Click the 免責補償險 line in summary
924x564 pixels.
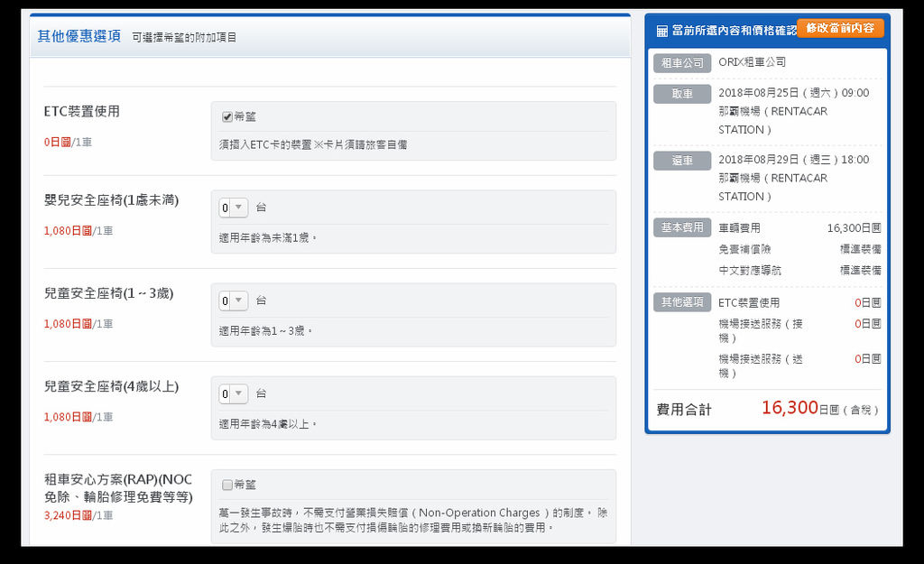point(744,249)
